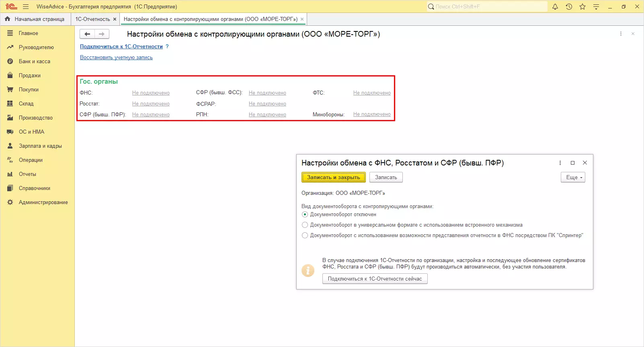Click ФТС Не подключено link
644x347 pixels.
point(372,93)
